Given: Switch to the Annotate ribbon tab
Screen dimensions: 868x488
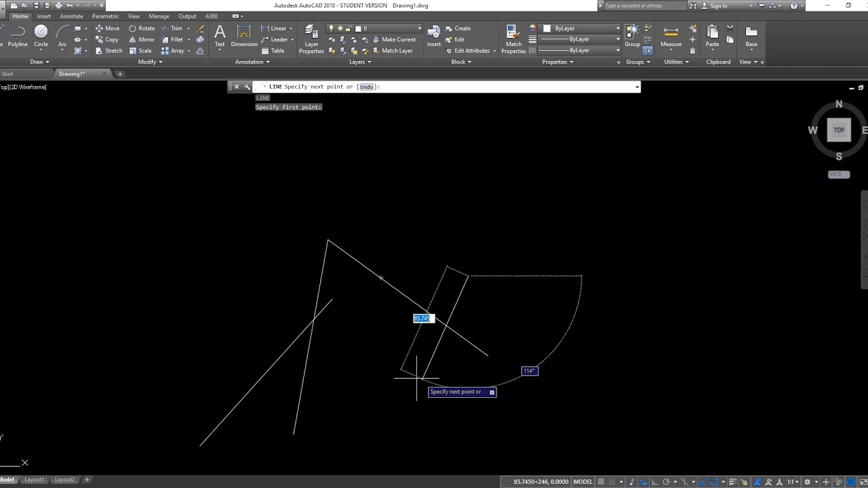Looking at the screenshot, I should pos(71,16).
